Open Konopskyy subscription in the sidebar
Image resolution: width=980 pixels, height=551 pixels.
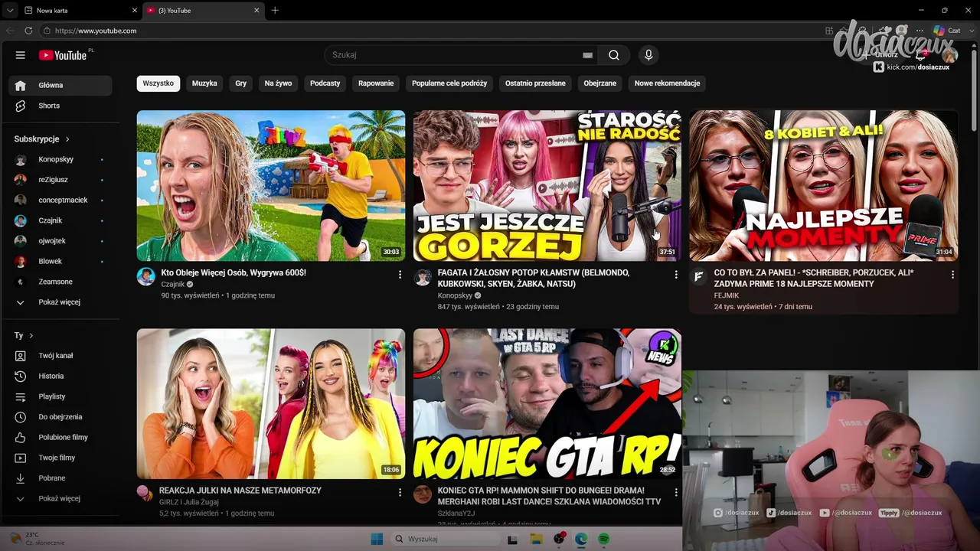60,159
